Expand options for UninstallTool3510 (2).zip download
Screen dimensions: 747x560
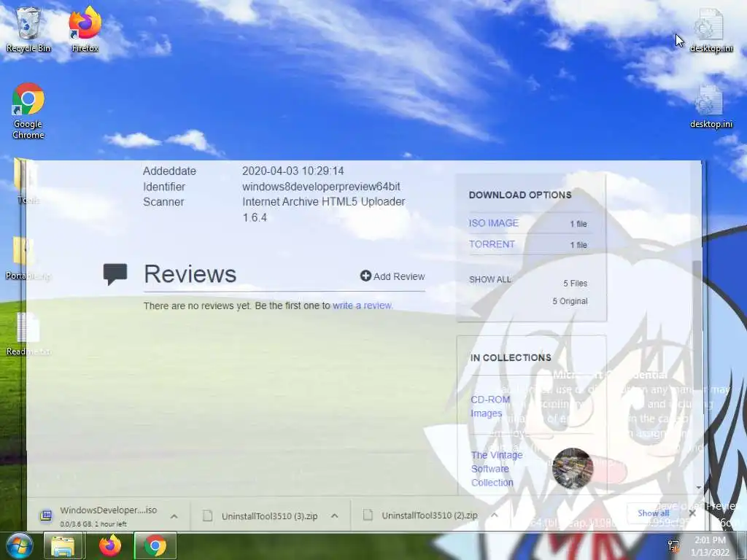coord(495,516)
